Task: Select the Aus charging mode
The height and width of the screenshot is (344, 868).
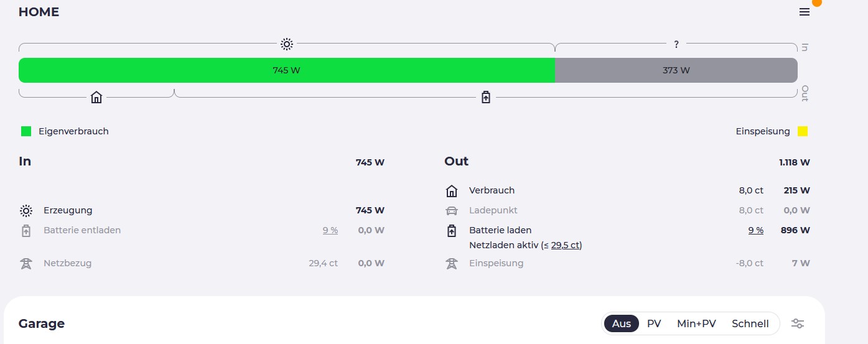Action: [x=621, y=323]
